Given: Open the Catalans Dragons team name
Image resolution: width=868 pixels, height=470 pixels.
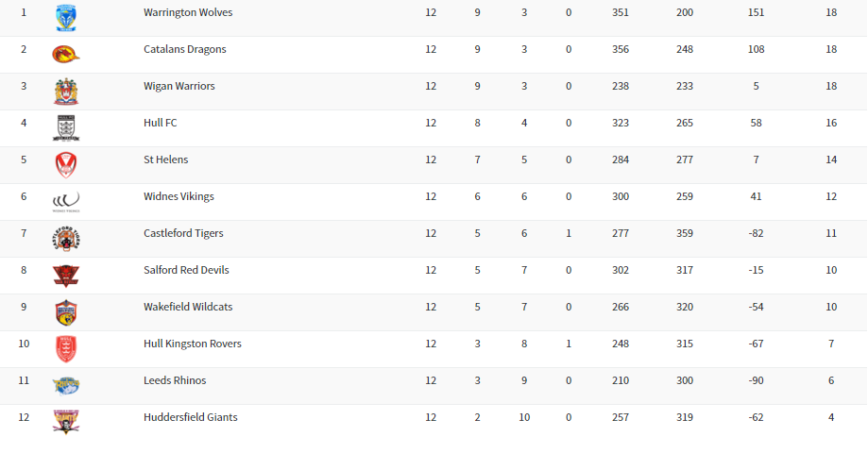Looking at the screenshot, I should pyautogui.click(x=185, y=49).
